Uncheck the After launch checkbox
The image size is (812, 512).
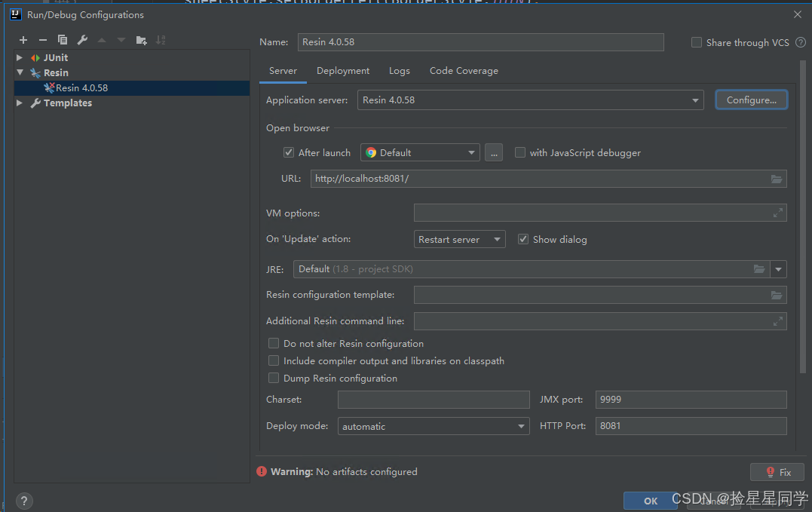click(x=289, y=152)
